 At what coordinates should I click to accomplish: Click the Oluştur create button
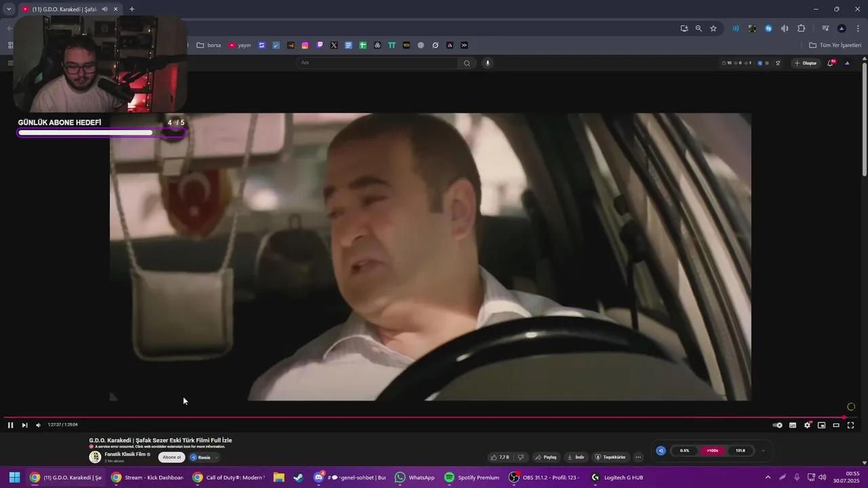click(806, 63)
